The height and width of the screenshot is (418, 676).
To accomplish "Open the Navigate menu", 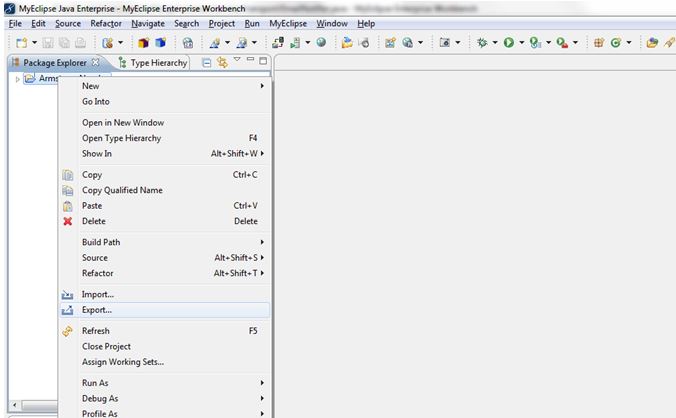I will point(148,24).
